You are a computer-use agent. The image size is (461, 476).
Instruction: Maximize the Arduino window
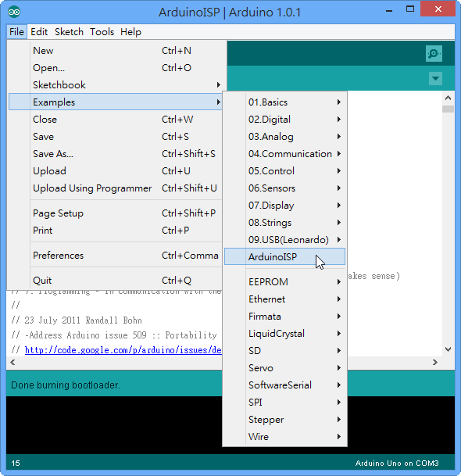pyautogui.click(x=410, y=9)
